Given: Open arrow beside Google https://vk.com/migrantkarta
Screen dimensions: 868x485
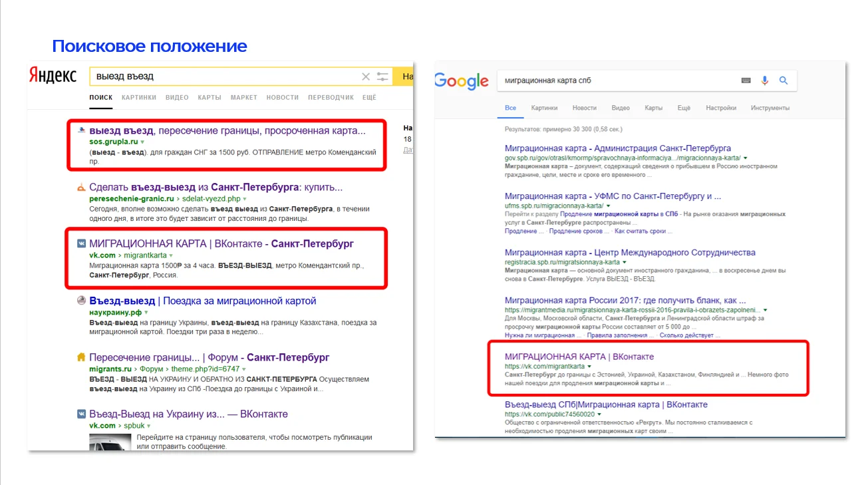Looking at the screenshot, I should 589,367.
